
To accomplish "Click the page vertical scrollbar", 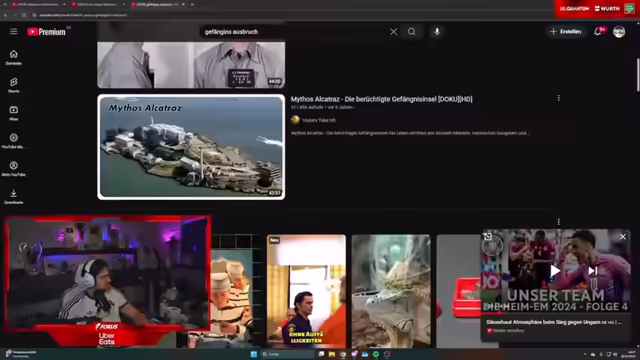I will (638, 75).
